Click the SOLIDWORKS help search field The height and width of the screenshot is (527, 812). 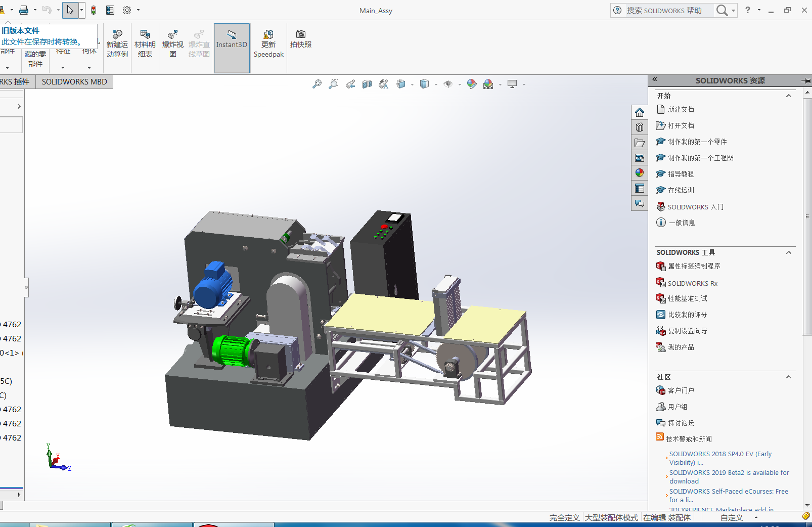(x=667, y=11)
